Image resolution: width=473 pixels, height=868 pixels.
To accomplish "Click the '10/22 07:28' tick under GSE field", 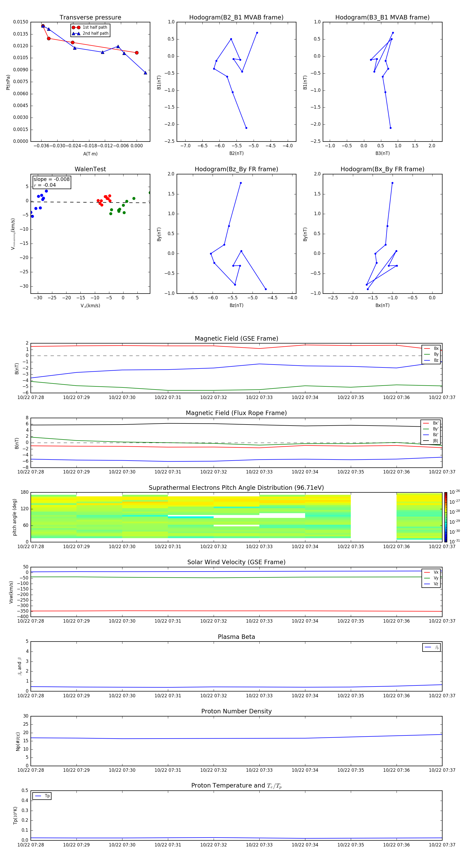I will tap(31, 398).
